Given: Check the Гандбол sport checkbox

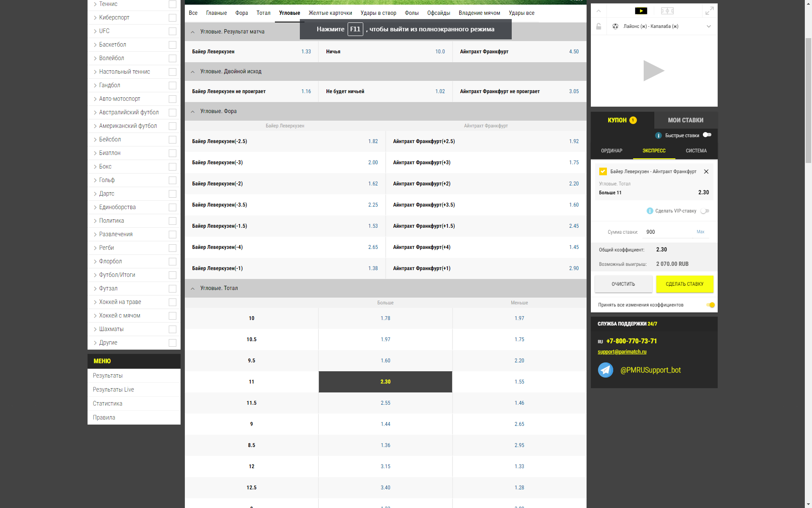Looking at the screenshot, I should [x=173, y=86].
